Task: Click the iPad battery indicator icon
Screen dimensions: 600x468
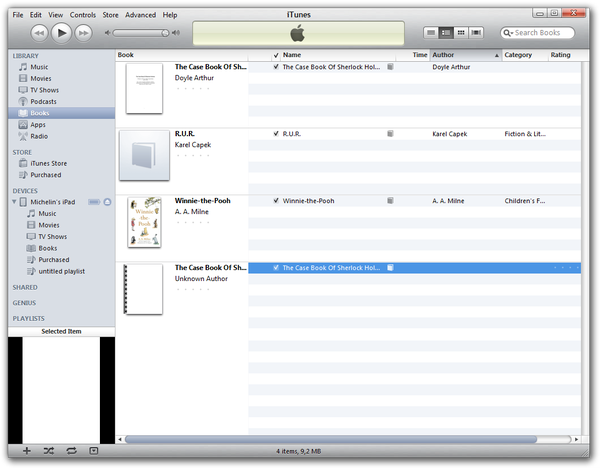Action: [94, 202]
